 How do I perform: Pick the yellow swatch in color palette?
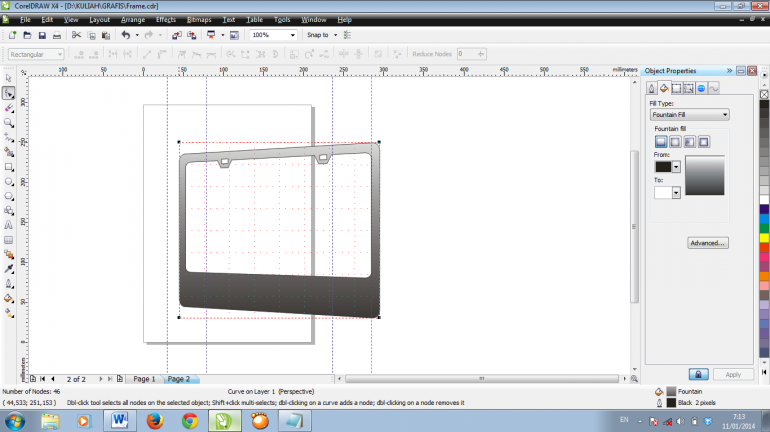pos(764,238)
